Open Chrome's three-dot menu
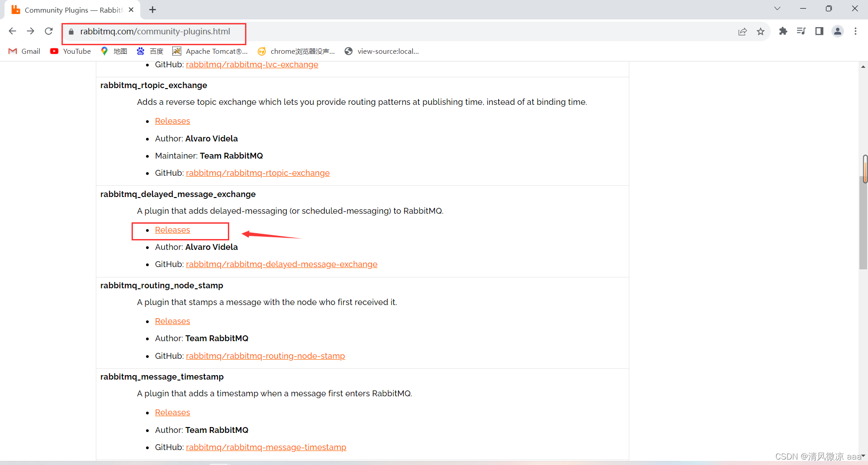868x465 pixels. pyautogui.click(x=855, y=31)
